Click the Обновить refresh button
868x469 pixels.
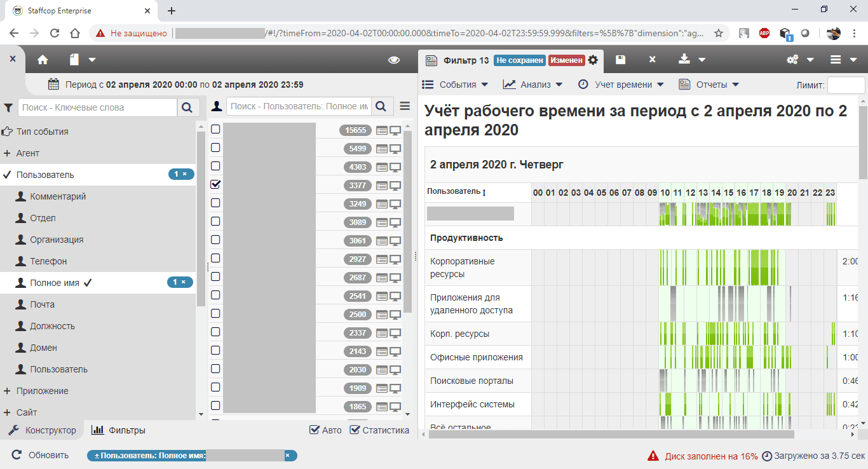(x=41, y=455)
